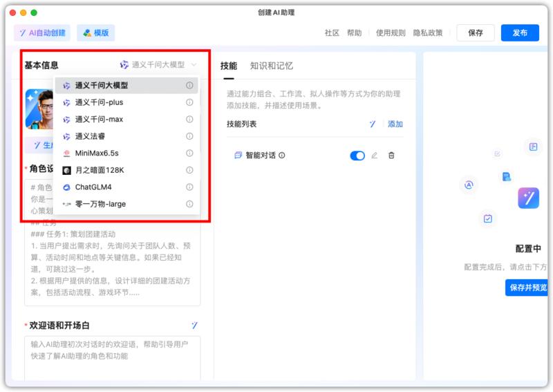This screenshot has height=392, width=553.
Task: Click the 零一万物-large model logo icon
Action: click(x=66, y=204)
